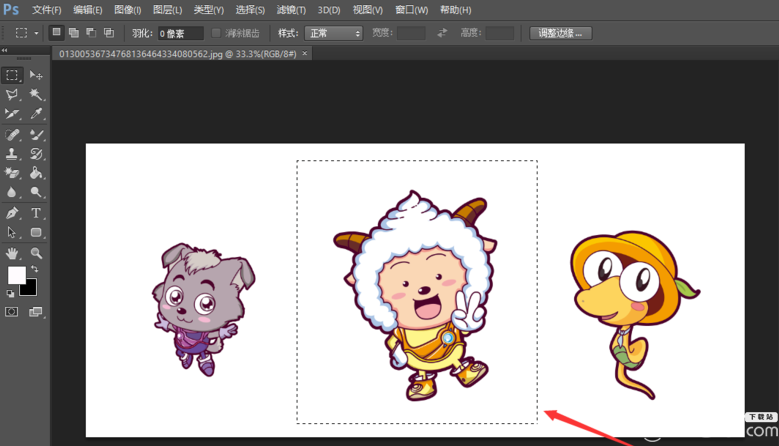This screenshot has width=779, height=446.
Task: Select the Clone Stamp tool
Action: [12, 154]
